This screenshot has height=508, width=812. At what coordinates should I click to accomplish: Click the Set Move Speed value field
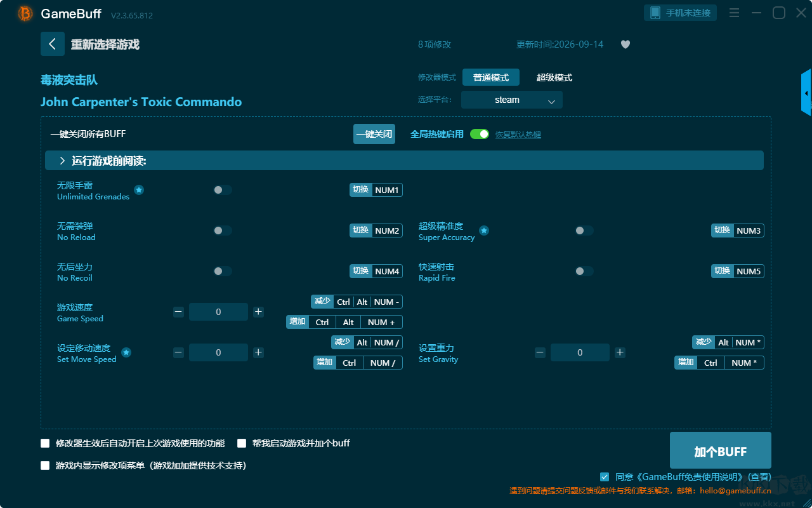coord(218,352)
